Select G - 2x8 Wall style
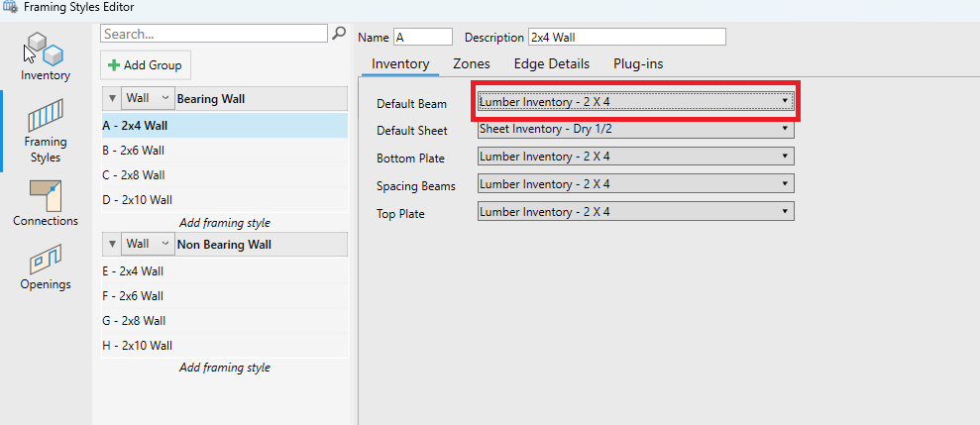The image size is (980, 425). click(x=134, y=321)
